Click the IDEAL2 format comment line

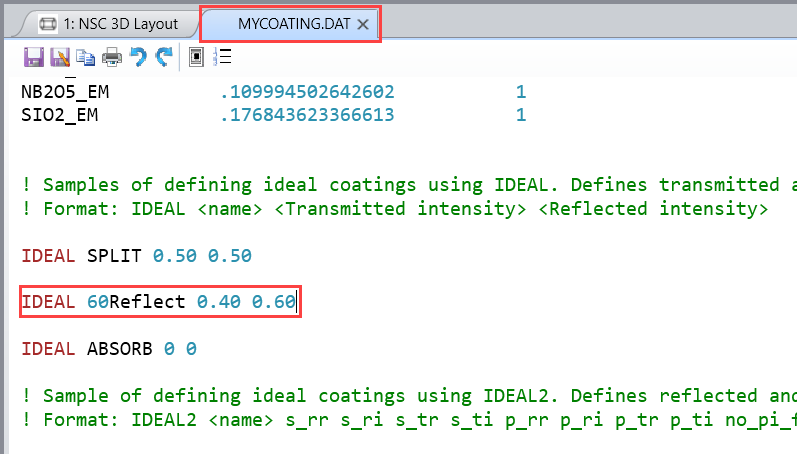(x=400, y=419)
